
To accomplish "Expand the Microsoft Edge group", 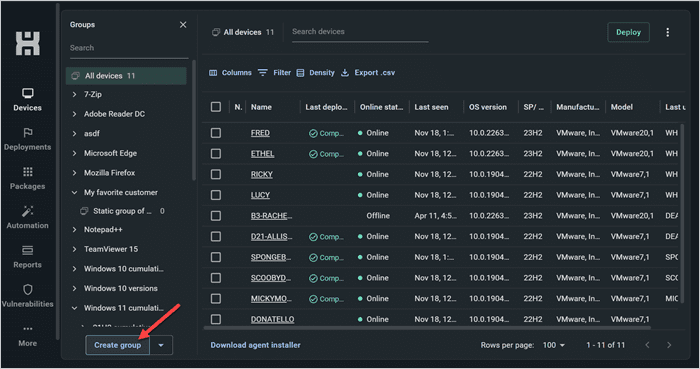I will 75,153.
